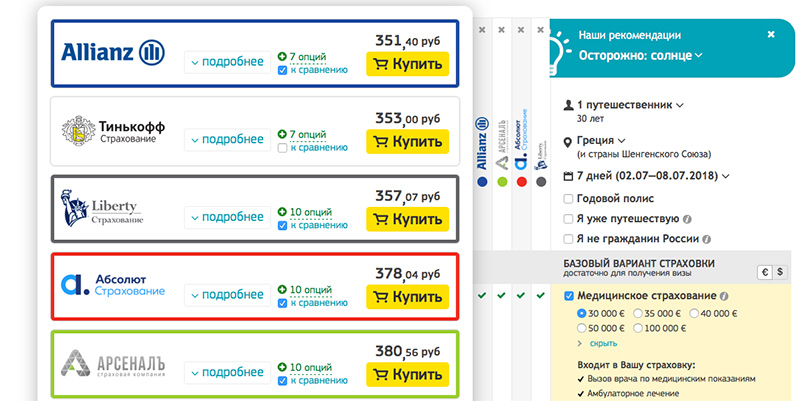800x401 pixels.
Task: Click the lightbulb recommendations icon
Action: [558, 48]
